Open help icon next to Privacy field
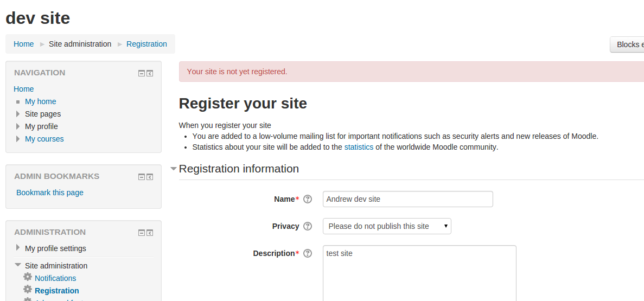 point(308,226)
